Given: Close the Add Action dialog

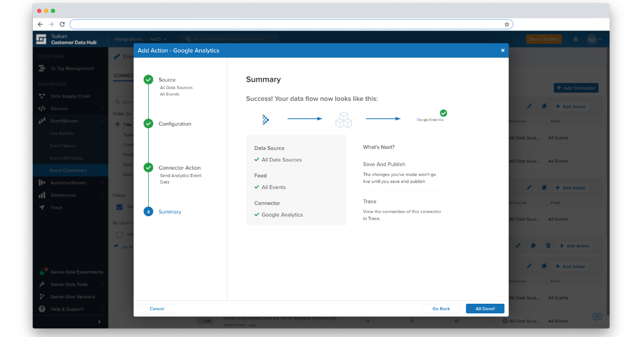Looking at the screenshot, I should (x=503, y=50).
